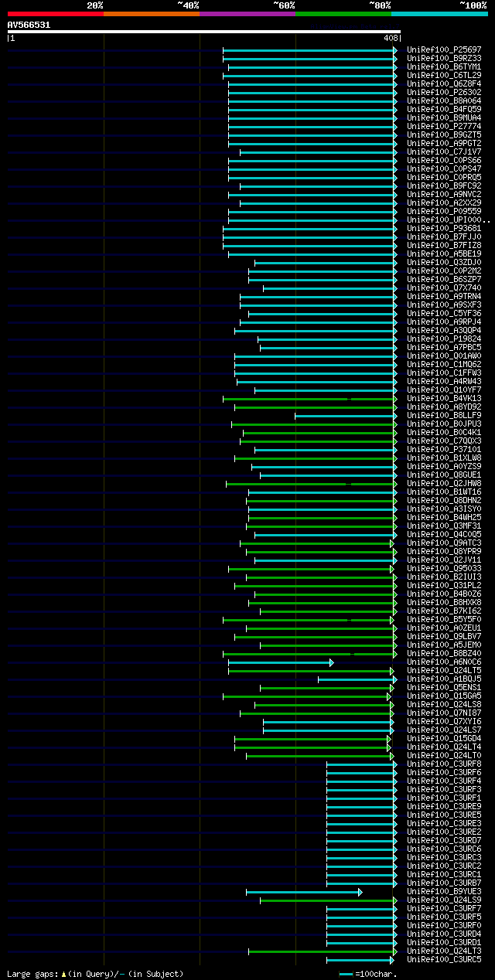Select label UniRef100_B4VK13
Screen dimensions: 495x980
(444, 398)
